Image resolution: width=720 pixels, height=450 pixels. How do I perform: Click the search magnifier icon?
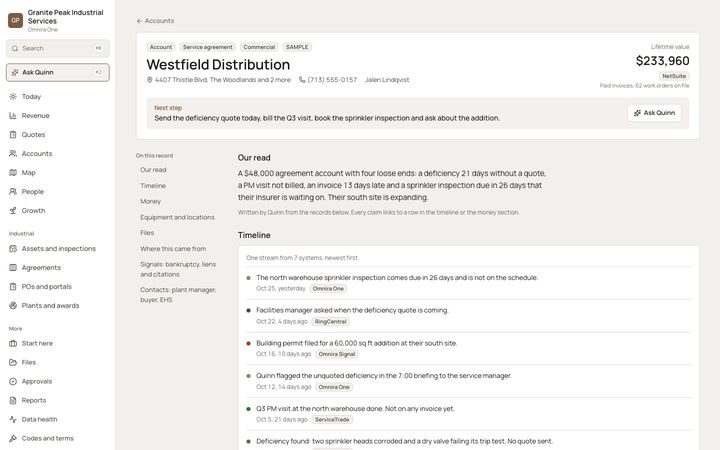pyautogui.click(x=15, y=48)
